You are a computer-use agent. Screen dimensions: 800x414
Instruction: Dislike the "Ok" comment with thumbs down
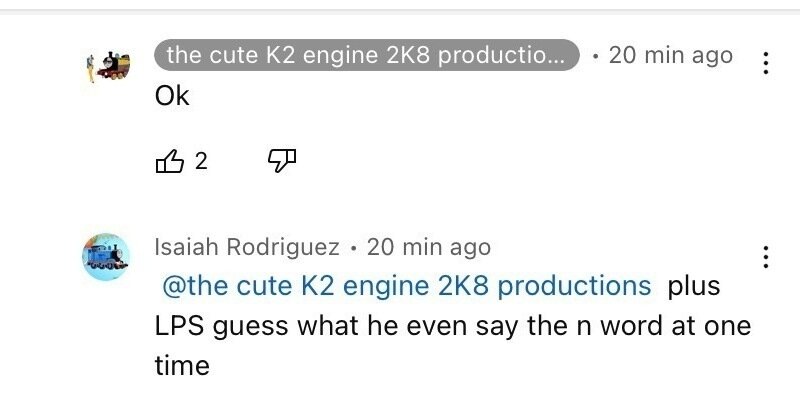[x=283, y=161]
